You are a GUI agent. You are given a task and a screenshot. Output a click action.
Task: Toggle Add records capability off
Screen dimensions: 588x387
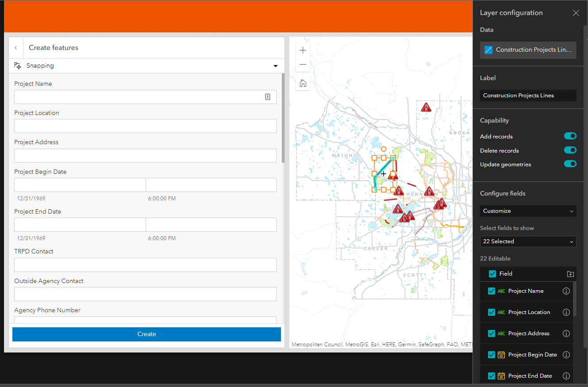tap(570, 136)
